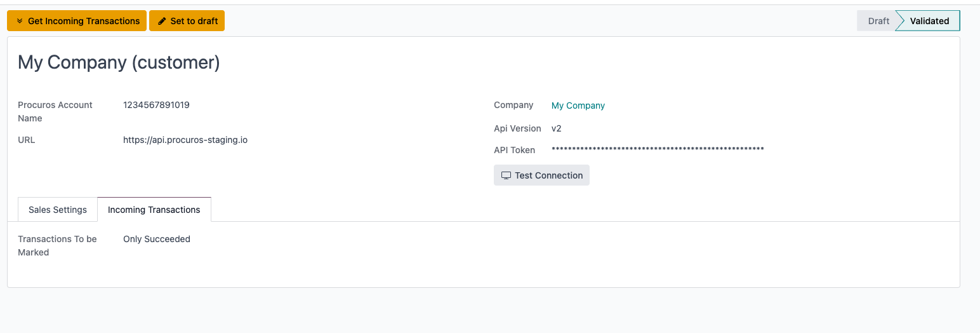The image size is (980, 333).
Task: Click the Api Version label
Action: (x=517, y=128)
